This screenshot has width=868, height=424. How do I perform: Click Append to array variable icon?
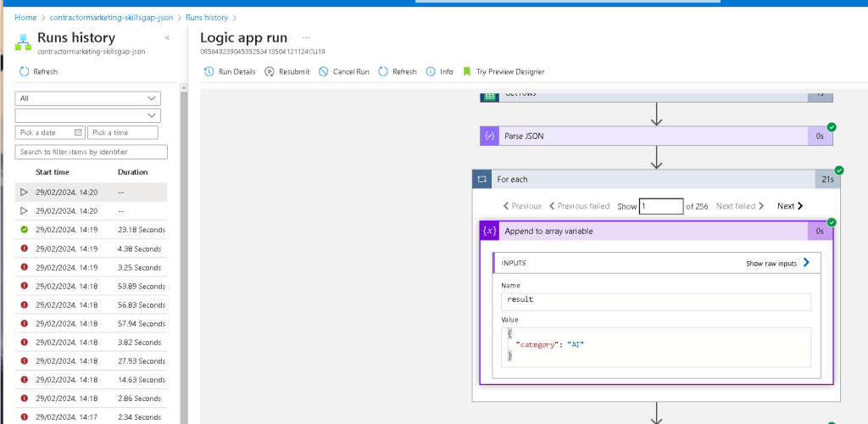click(x=489, y=231)
